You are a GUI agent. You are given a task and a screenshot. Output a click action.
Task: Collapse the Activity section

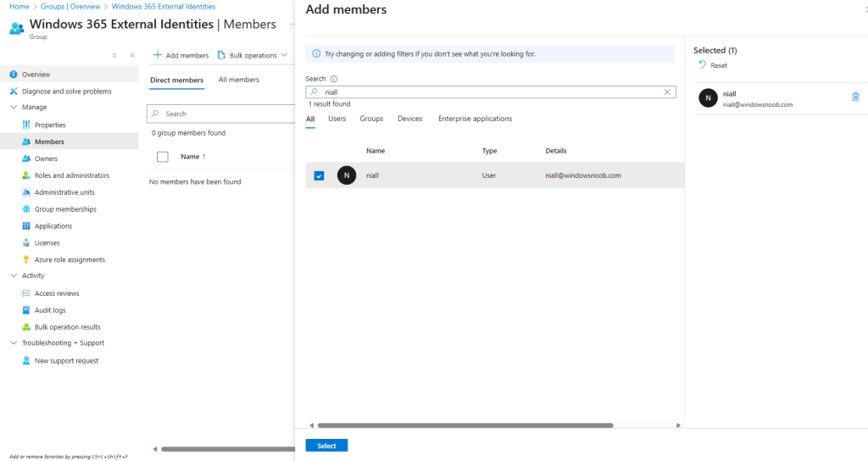(13, 275)
